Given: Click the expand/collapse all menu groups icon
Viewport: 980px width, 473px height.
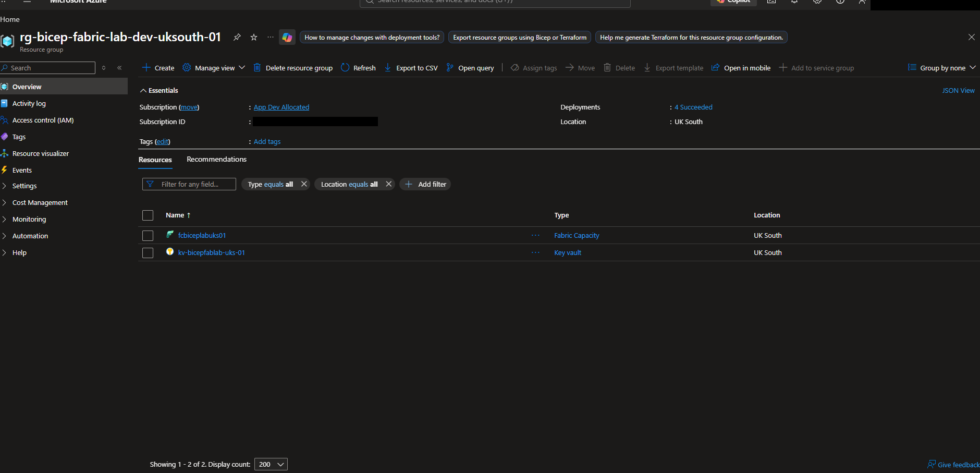Looking at the screenshot, I should (104, 68).
